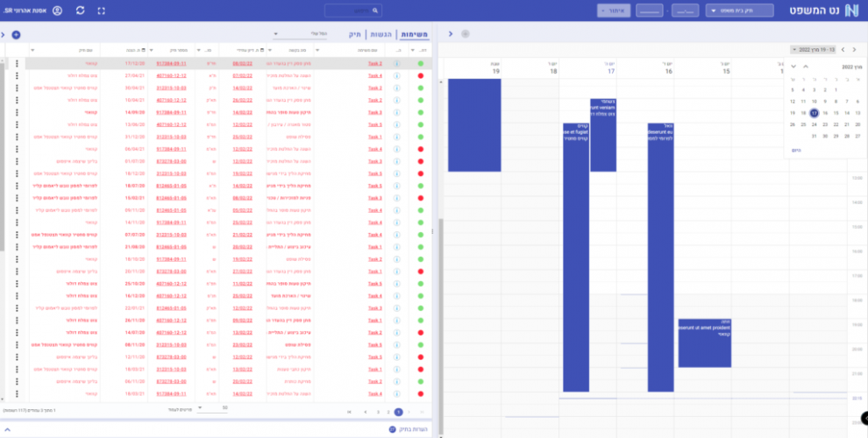Screen dimensions: 868x438
Task: Open the calendar event on day 15
Action: [x=705, y=343]
